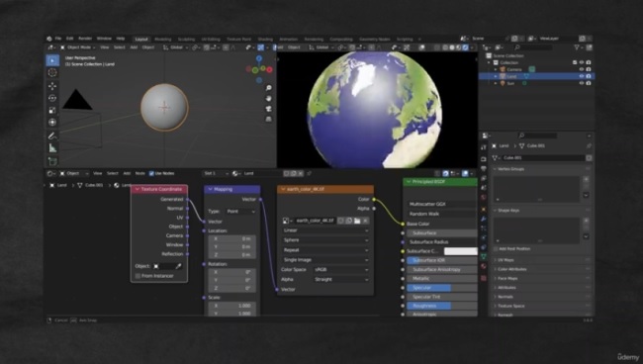Select the Transform tool

tap(52, 122)
